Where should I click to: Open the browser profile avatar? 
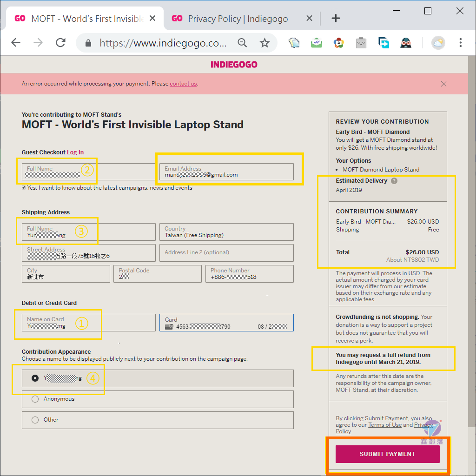click(438, 43)
